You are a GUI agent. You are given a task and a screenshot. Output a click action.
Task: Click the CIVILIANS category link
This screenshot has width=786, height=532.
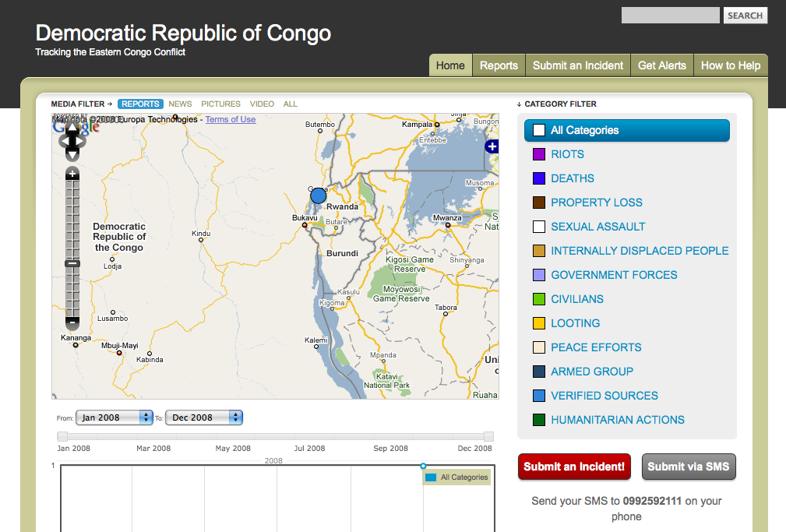pos(577,299)
